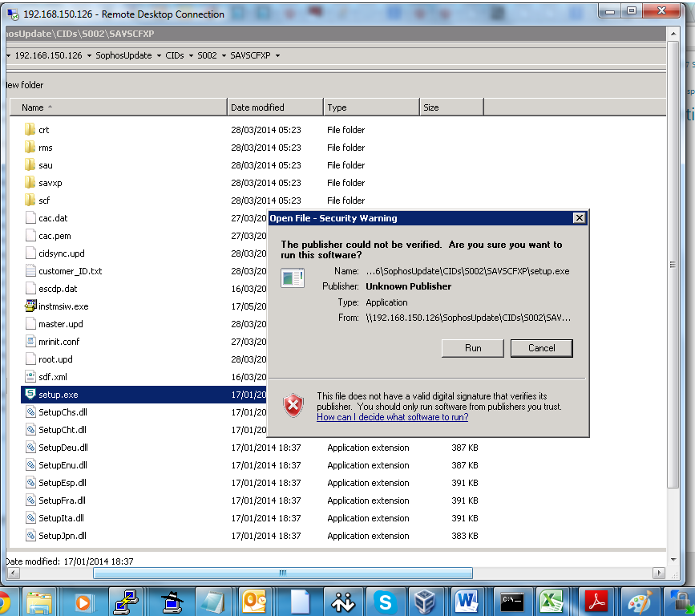This screenshot has height=616, width=695.
Task: Open Outlook taskbar icon
Action: (254, 602)
